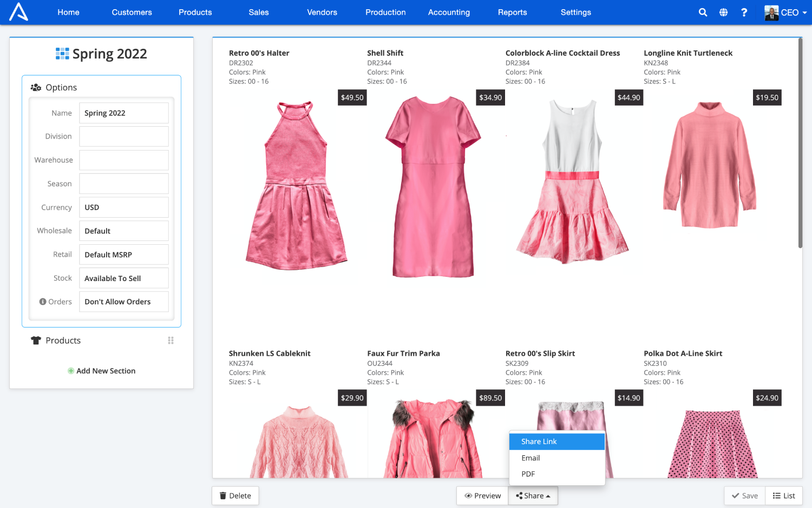Click the Add New Section link

tap(106, 371)
